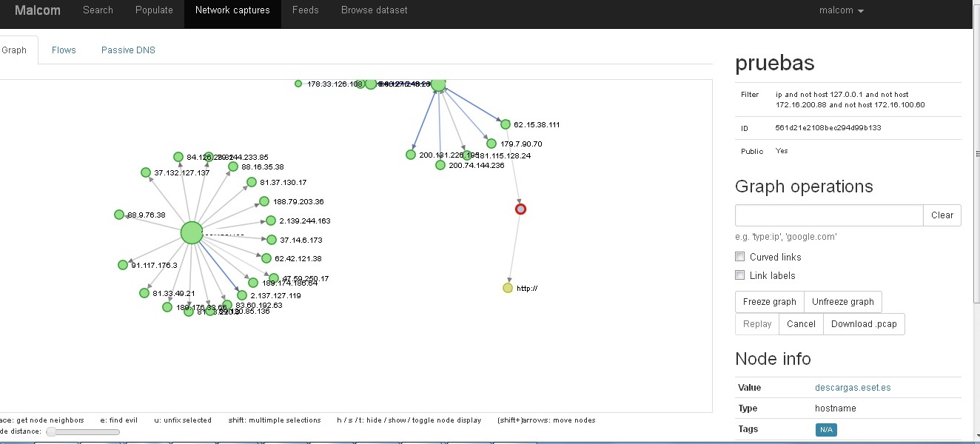The image size is (980, 444).
Task: Click the N/A tag badge
Action: point(825,430)
